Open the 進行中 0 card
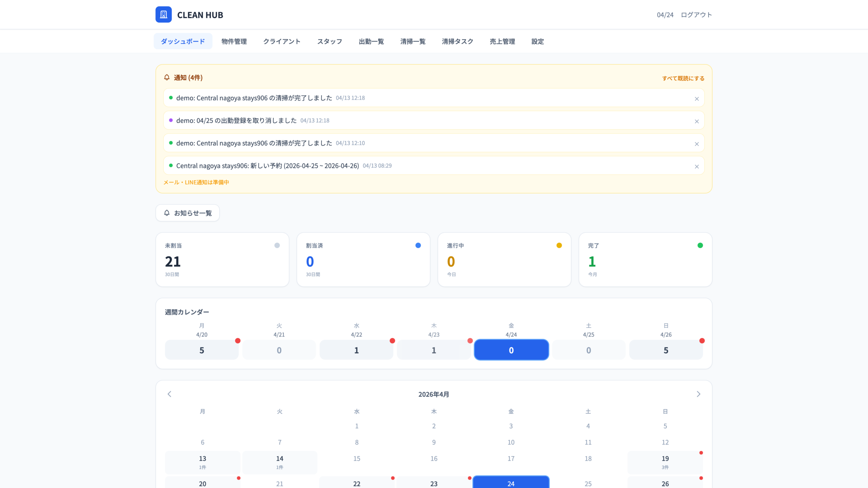868x488 pixels. (505, 260)
